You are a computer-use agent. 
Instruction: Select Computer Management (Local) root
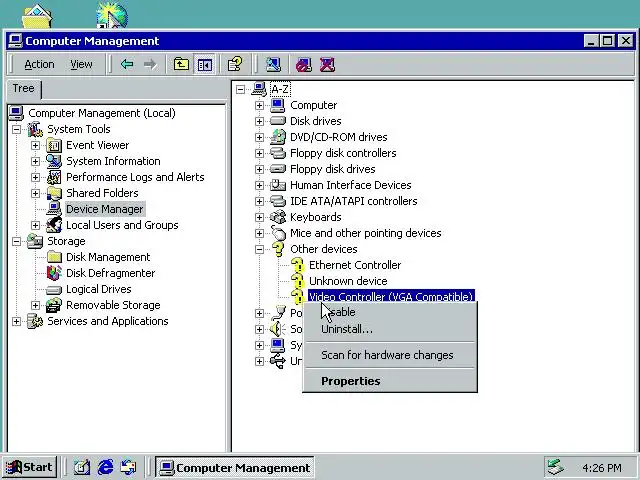point(102,113)
